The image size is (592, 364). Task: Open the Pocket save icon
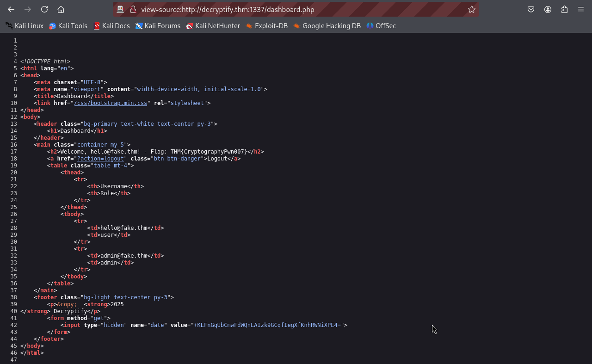click(531, 9)
